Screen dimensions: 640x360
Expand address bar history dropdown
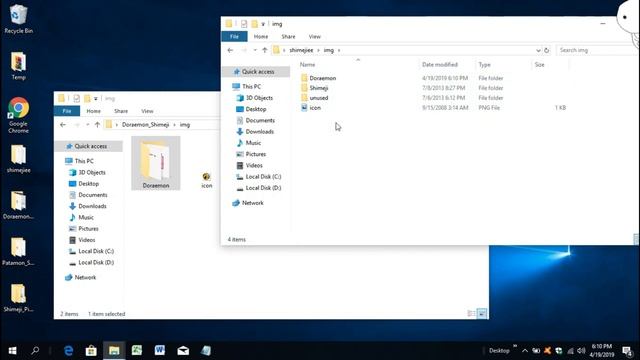tap(538, 50)
